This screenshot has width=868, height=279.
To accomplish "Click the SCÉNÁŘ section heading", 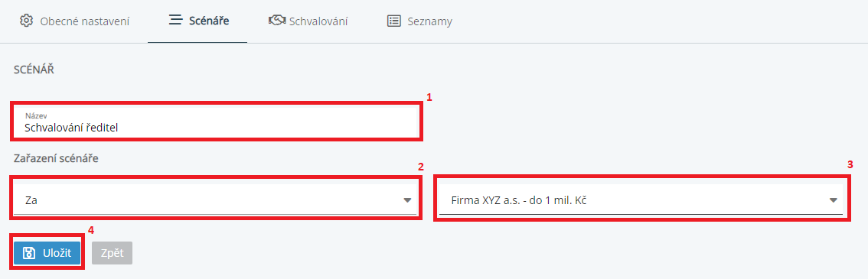I will [34, 70].
